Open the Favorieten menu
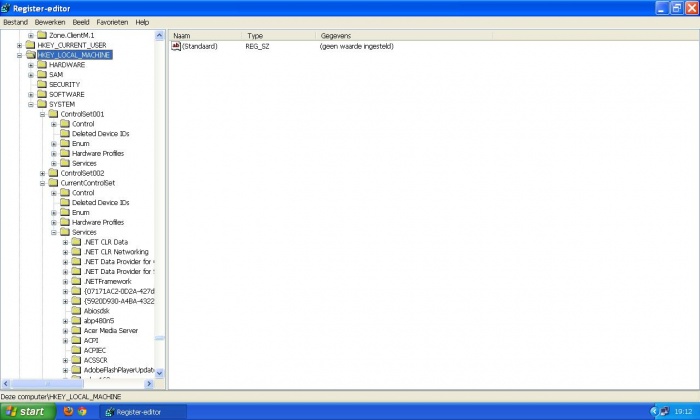The height and width of the screenshot is (420, 700). pyautogui.click(x=112, y=22)
